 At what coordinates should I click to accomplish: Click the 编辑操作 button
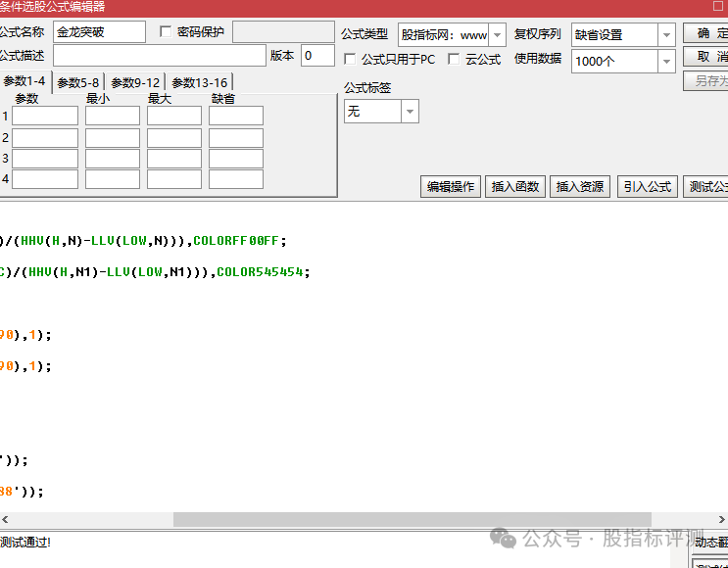tap(451, 186)
